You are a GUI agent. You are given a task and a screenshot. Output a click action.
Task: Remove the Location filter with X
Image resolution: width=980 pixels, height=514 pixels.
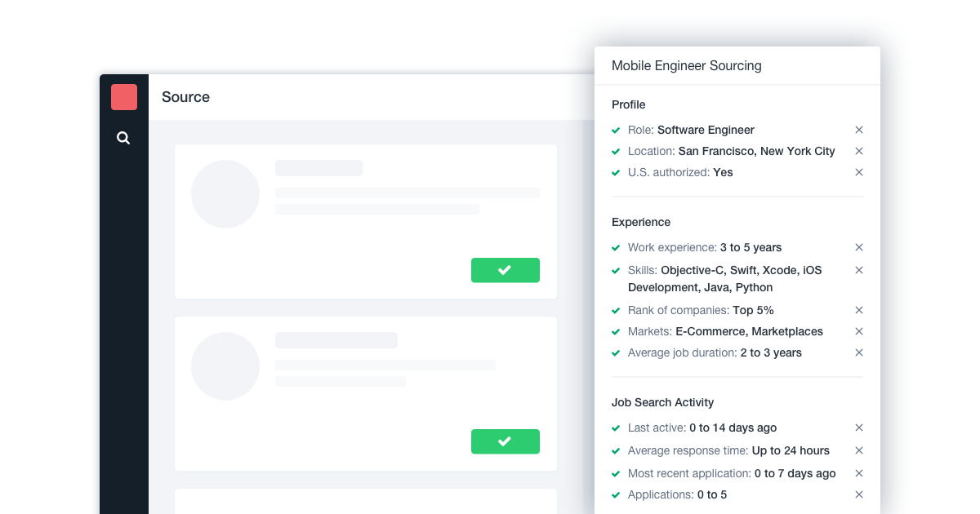(x=858, y=151)
